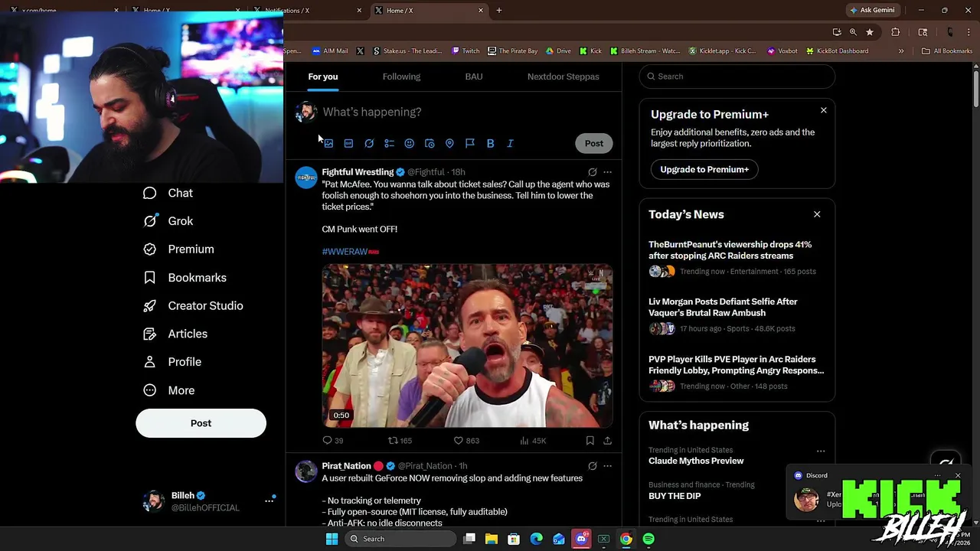The height and width of the screenshot is (551, 980).
Task: Open Grok from the sidebar
Action: (x=168, y=221)
